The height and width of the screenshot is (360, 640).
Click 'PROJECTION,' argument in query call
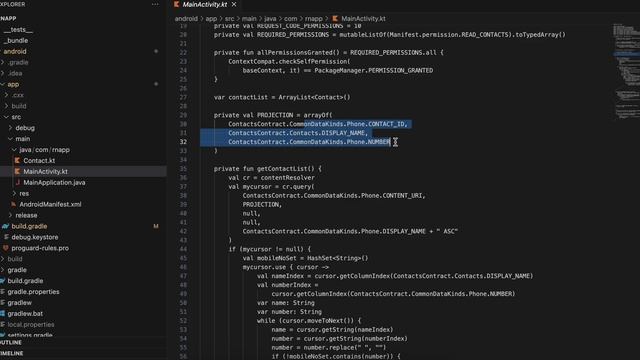pos(262,204)
